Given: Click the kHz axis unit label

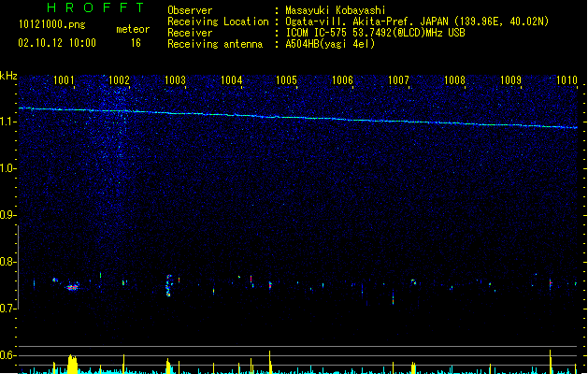Looking at the screenshot, I should tap(8, 76).
